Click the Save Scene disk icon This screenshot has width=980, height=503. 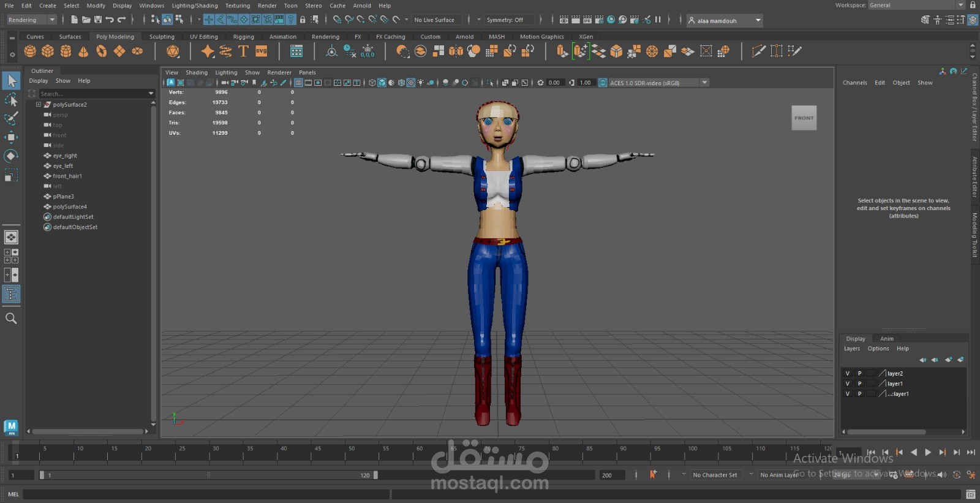(98, 20)
